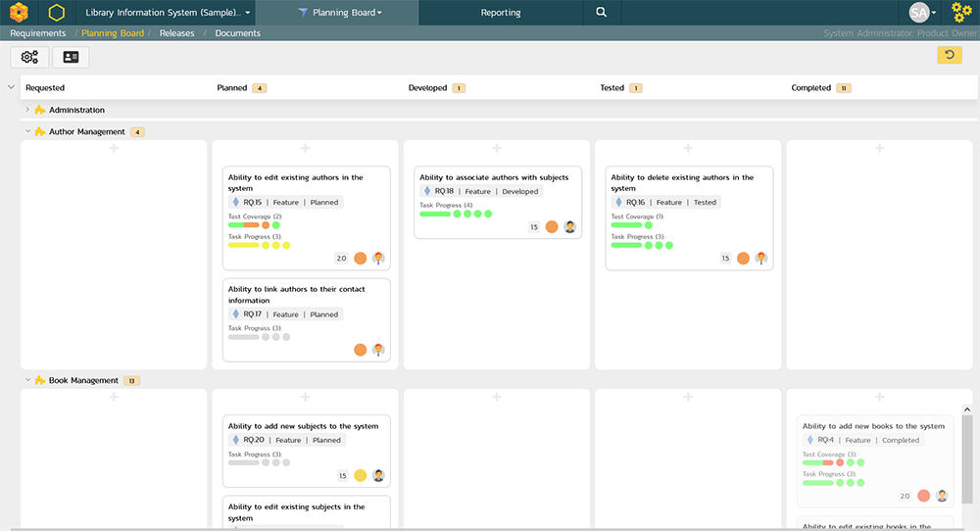Image resolution: width=980 pixels, height=531 pixels.
Task: Open card RQ:15 edit existing authors
Action: pyautogui.click(x=295, y=182)
